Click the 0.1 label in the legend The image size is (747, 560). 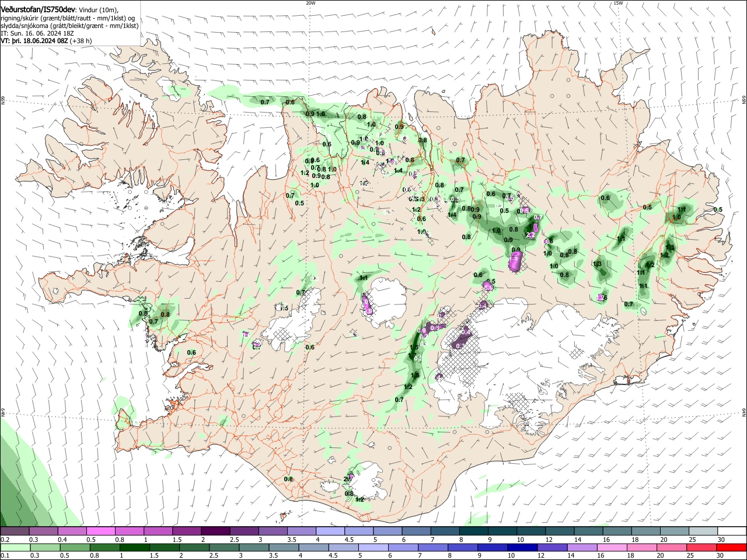tap(5, 555)
